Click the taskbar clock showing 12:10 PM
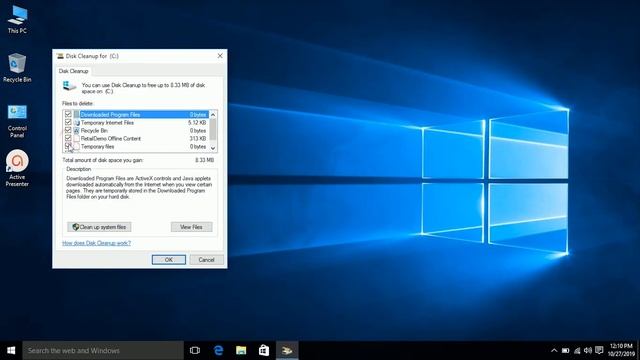 point(621,350)
